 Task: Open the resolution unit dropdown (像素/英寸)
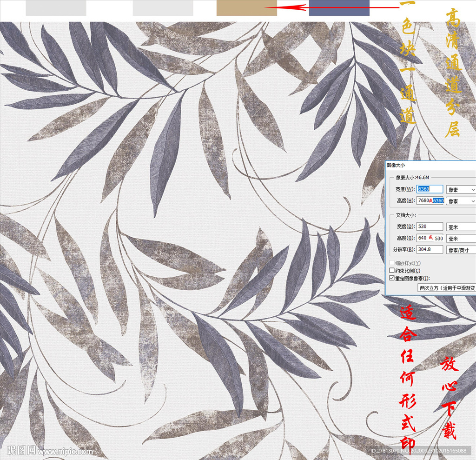pyautogui.click(x=461, y=250)
